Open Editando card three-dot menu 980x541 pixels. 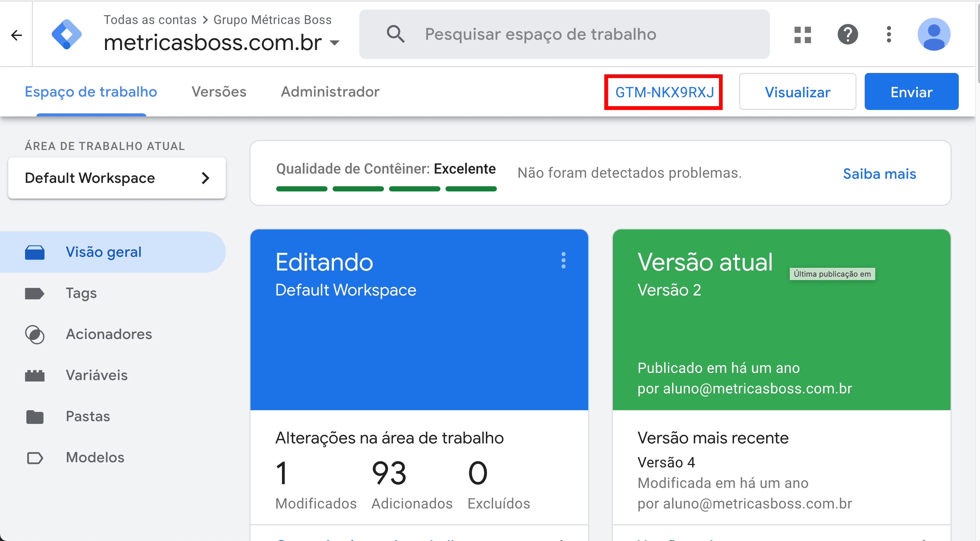pyautogui.click(x=564, y=261)
